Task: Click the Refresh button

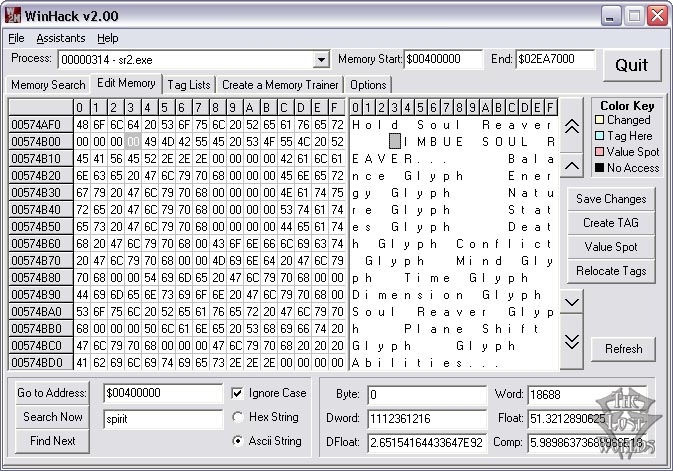Action: click(x=623, y=349)
